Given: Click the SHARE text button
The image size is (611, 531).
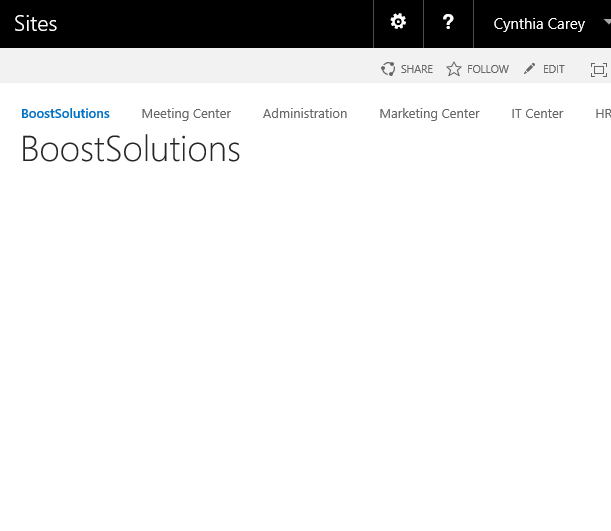Looking at the screenshot, I should (417, 69).
